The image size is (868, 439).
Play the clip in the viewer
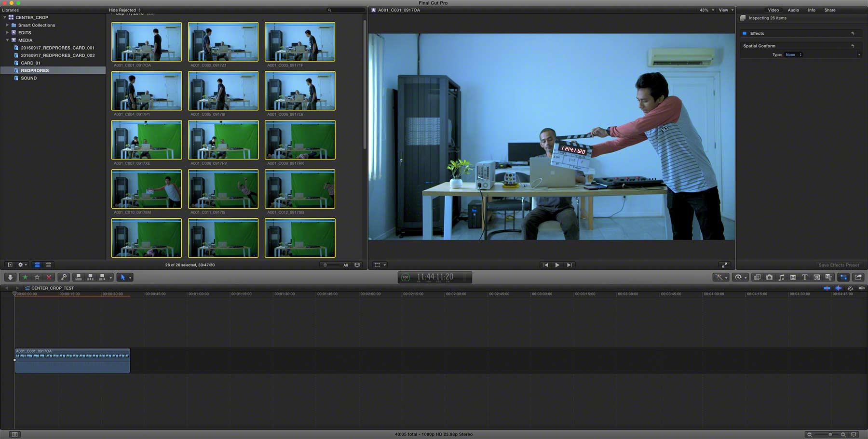coord(557,265)
